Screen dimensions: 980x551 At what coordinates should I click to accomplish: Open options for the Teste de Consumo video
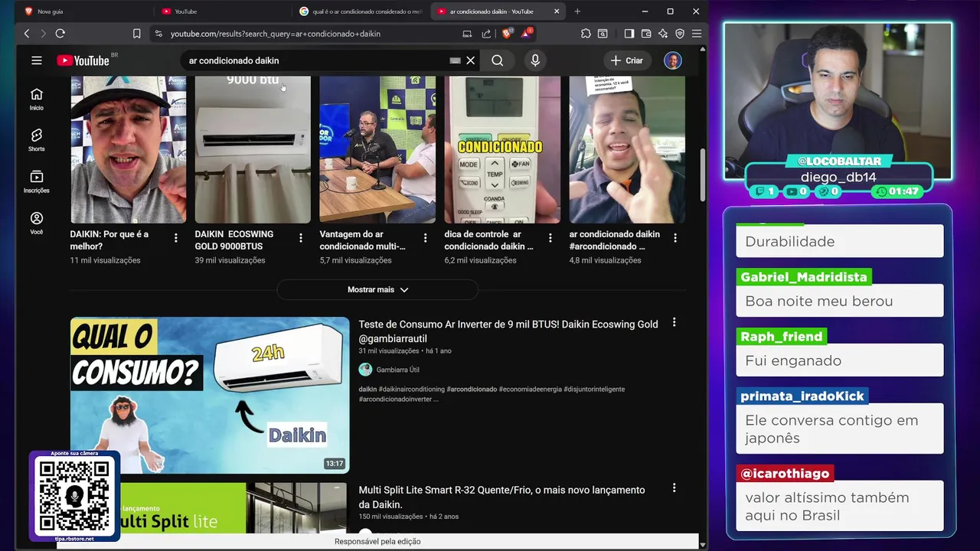point(674,323)
